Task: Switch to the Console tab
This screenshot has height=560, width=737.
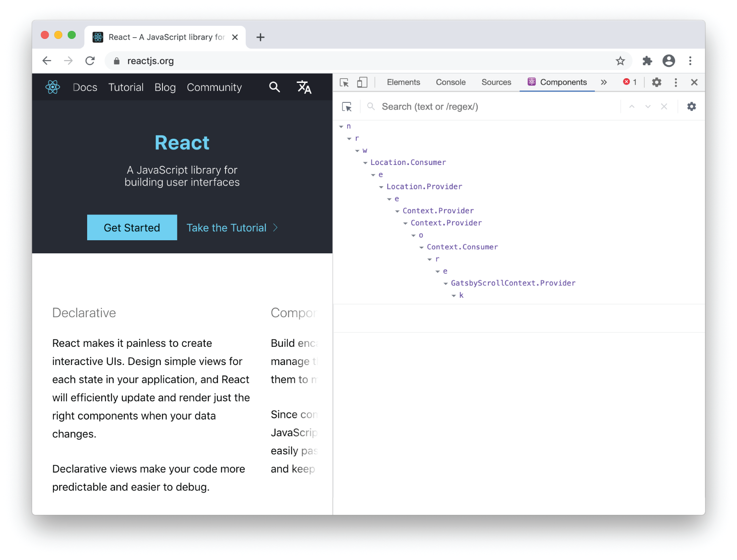Action: click(450, 82)
